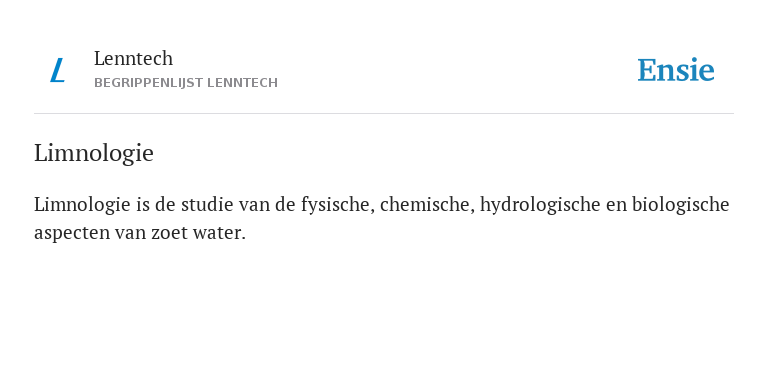Screen dimensions: 768x384
Task: Click the Limnologie heading
Action: tap(94, 153)
